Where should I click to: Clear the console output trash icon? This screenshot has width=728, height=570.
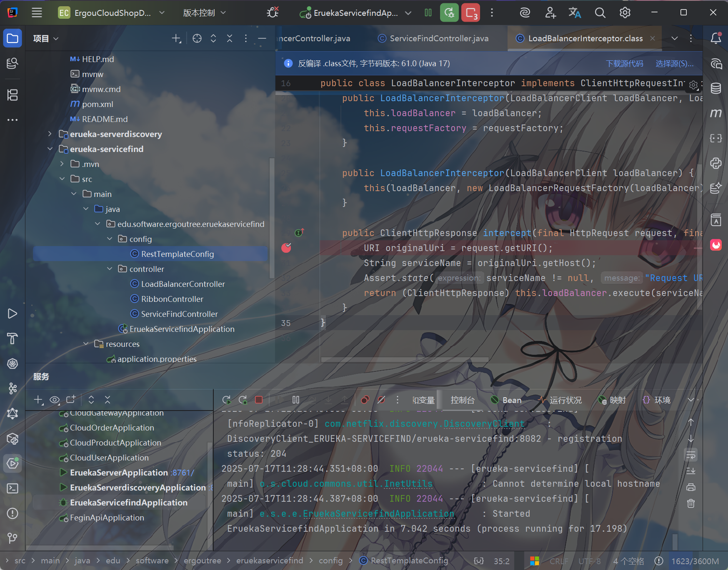pyautogui.click(x=691, y=503)
